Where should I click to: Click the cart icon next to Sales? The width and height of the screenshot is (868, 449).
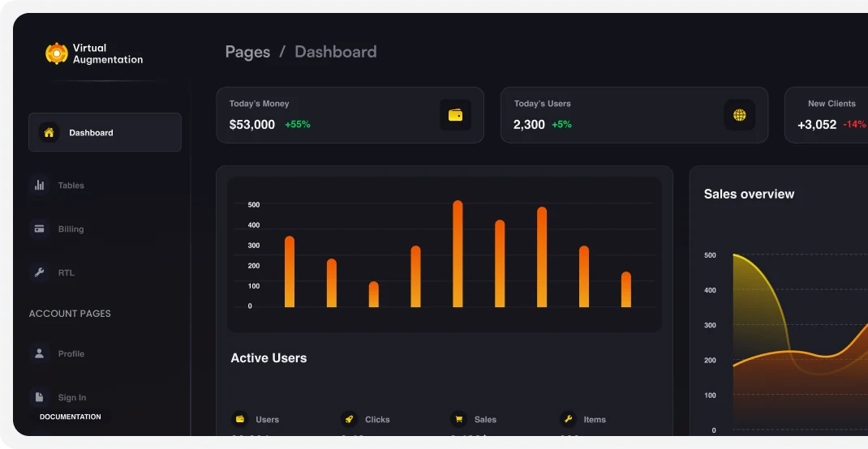pyautogui.click(x=458, y=419)
